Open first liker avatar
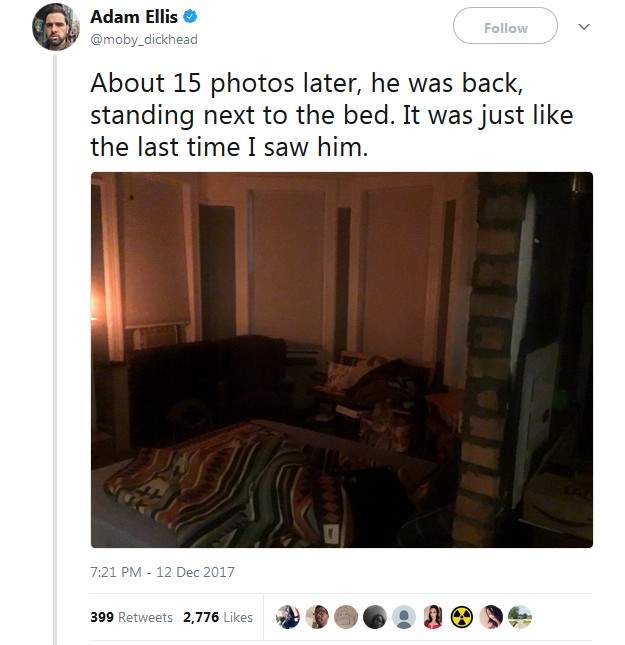The height and width of the screenshot is (645, 625). click(288, 617)
